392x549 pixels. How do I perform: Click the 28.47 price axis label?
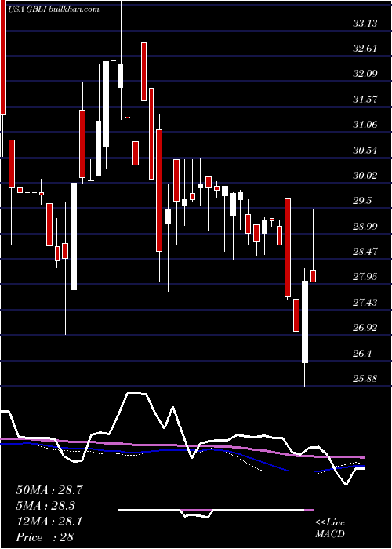pos(365,252)
